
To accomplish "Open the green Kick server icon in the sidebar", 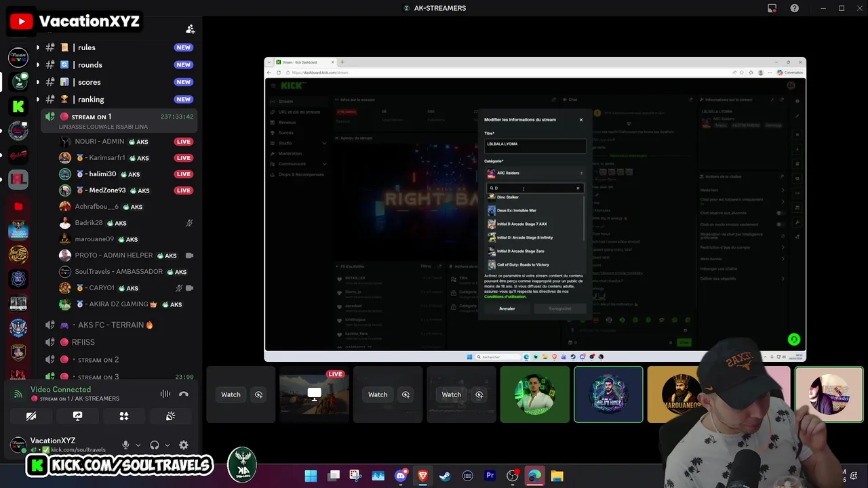I will (x=18, y=106).
